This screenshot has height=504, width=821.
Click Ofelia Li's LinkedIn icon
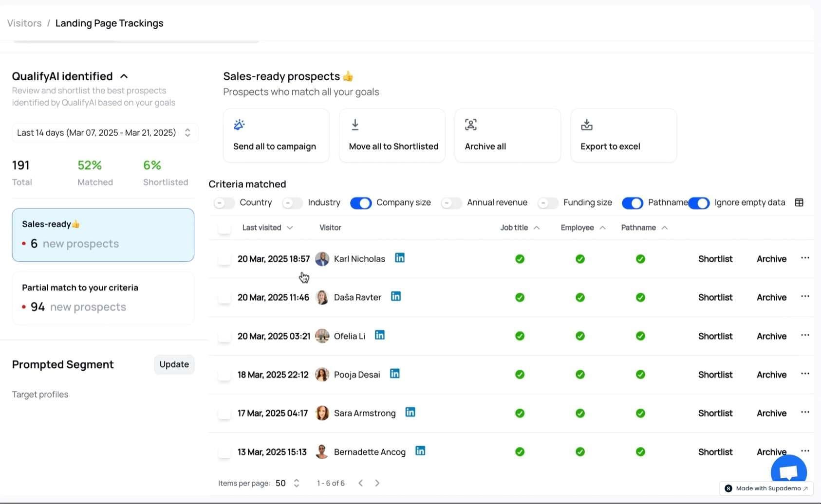pyautogui.click(x=379, y=335)
